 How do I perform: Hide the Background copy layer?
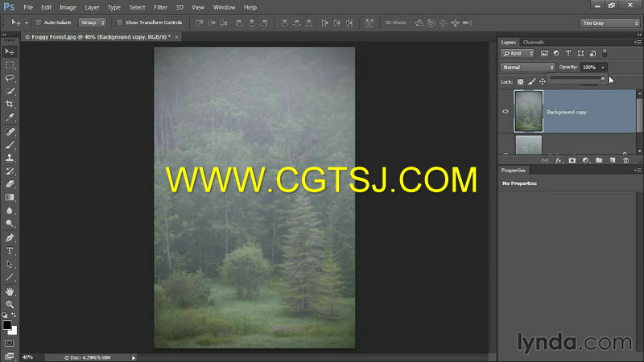[x=506, y=111]
